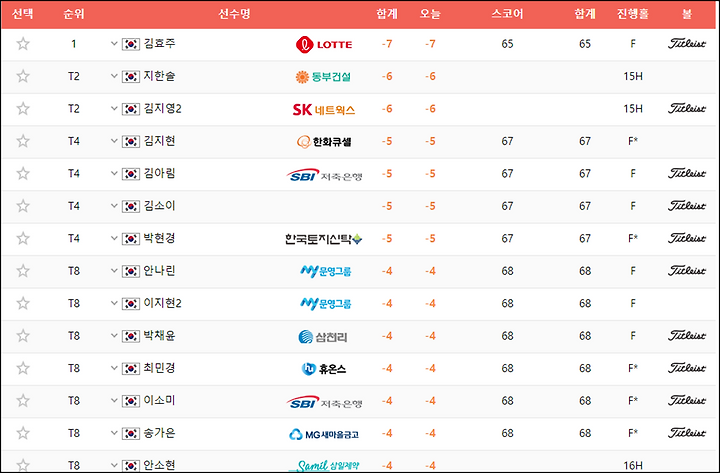The image size is (720, 473).
Task: Expand details chevron for 이지현2
Action: tap(114, 303)
